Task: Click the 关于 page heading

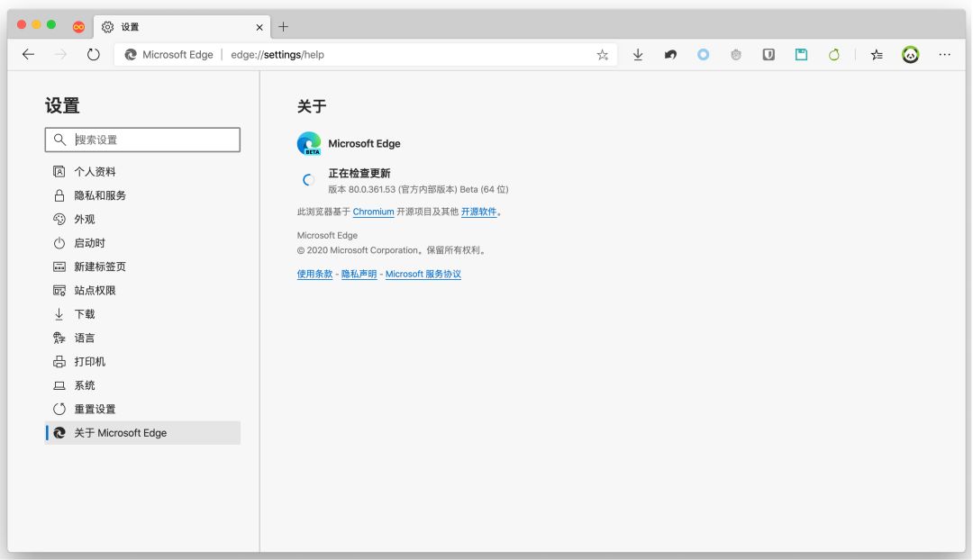Action: pyautogui.click(x=312, y=106)
